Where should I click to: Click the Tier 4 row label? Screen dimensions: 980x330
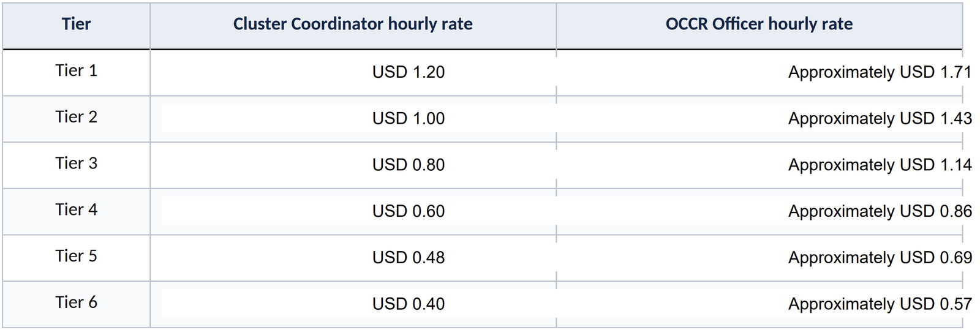(77, 210)
